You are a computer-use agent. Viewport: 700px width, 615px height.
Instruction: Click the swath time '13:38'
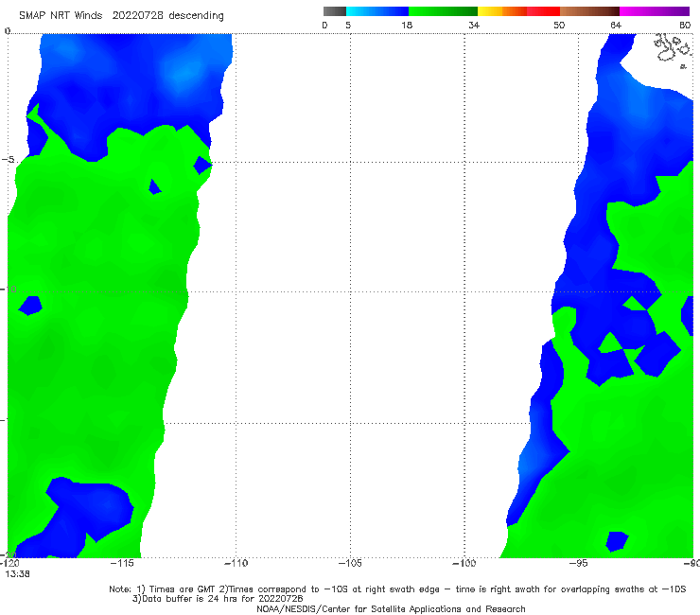tap(17, 574)
